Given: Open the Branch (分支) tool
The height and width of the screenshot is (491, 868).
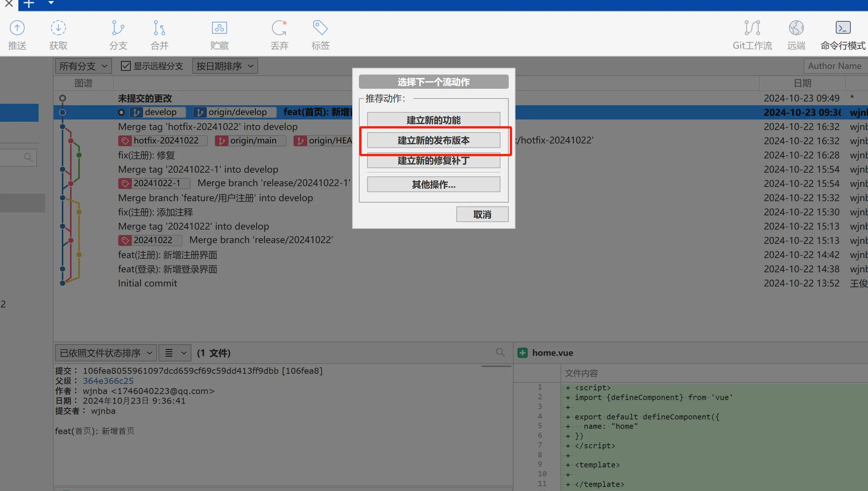Looking at the screenshot, I should (118, 28).
